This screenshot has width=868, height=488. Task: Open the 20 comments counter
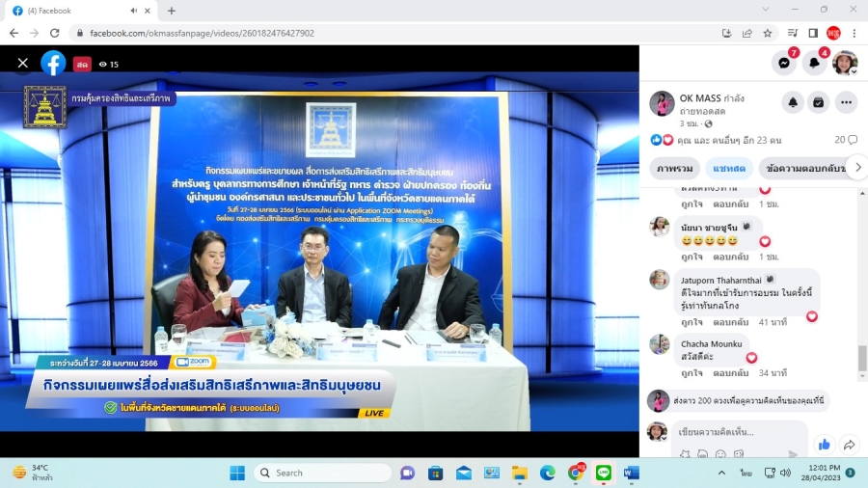click(x=846, y=140)
